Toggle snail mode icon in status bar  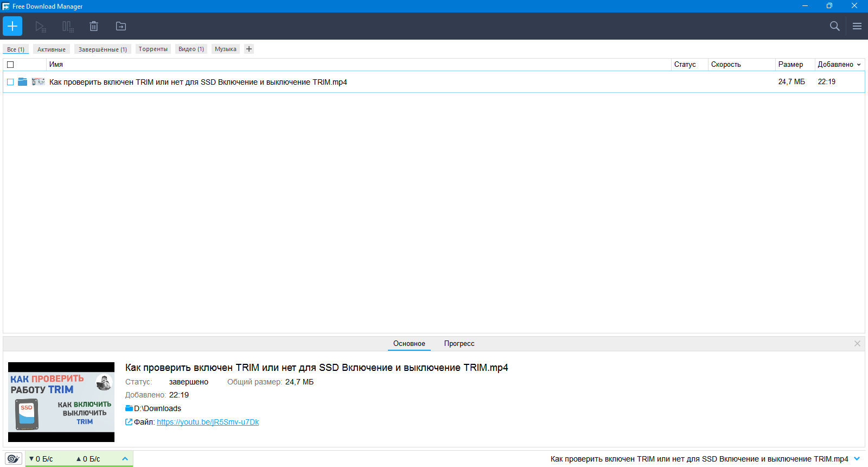[14, 459]
